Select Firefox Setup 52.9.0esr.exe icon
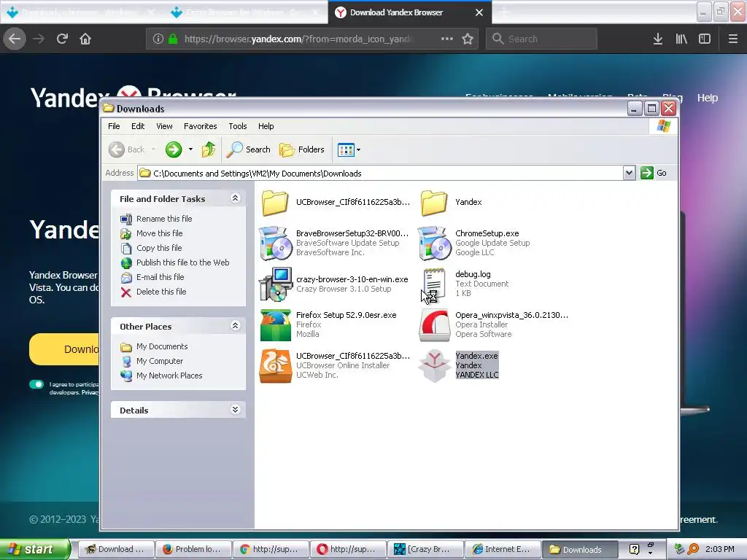This screenshot has height=560, width=747. [275, 325]
